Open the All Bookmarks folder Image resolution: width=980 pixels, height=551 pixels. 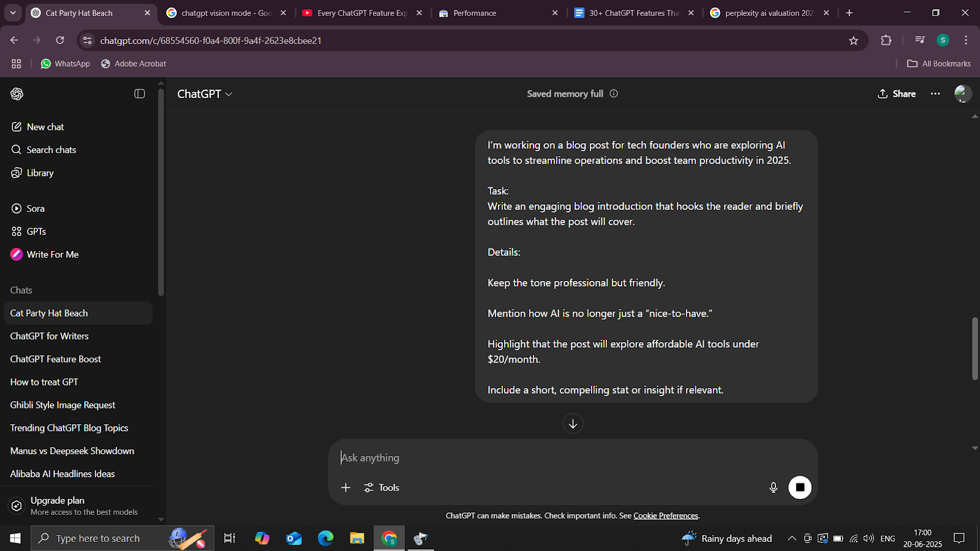(939, 64)
